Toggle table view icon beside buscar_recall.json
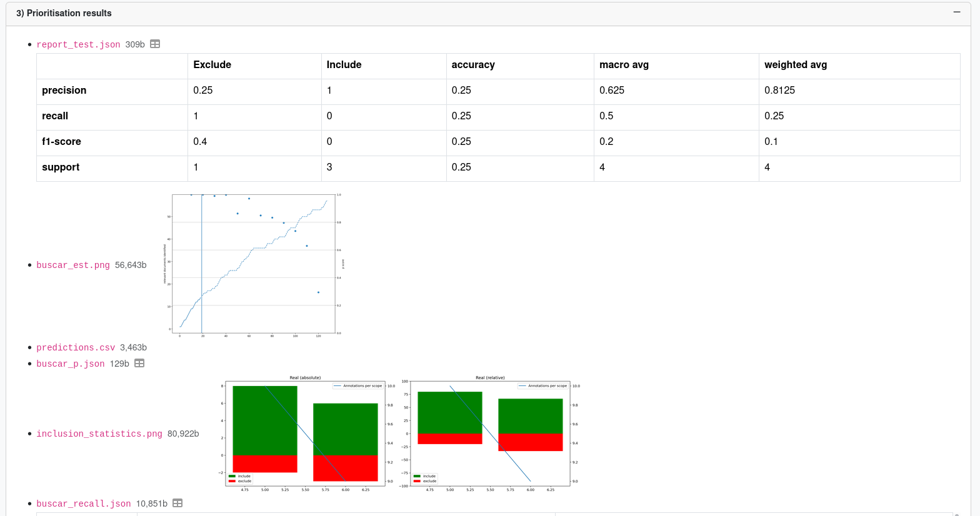980x516 pixels. coord(177,504)
